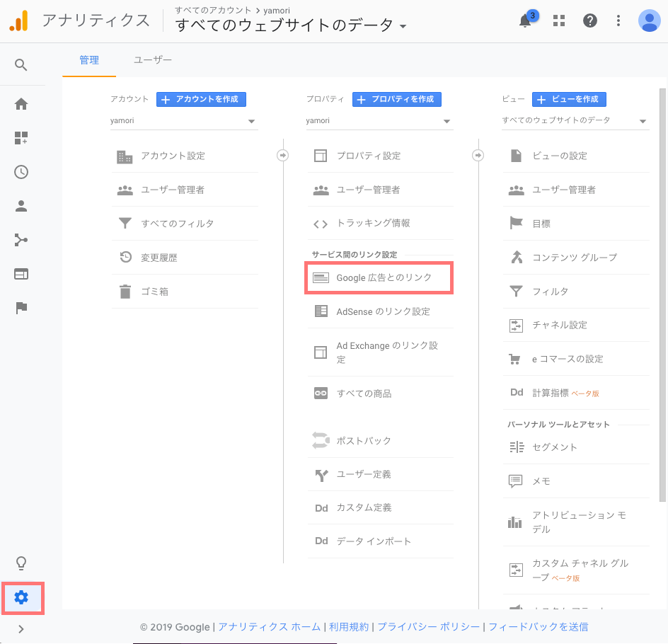Viewport: 668px width, 644px height.
Task: Open user account avatar
Action: coord(650,21)
